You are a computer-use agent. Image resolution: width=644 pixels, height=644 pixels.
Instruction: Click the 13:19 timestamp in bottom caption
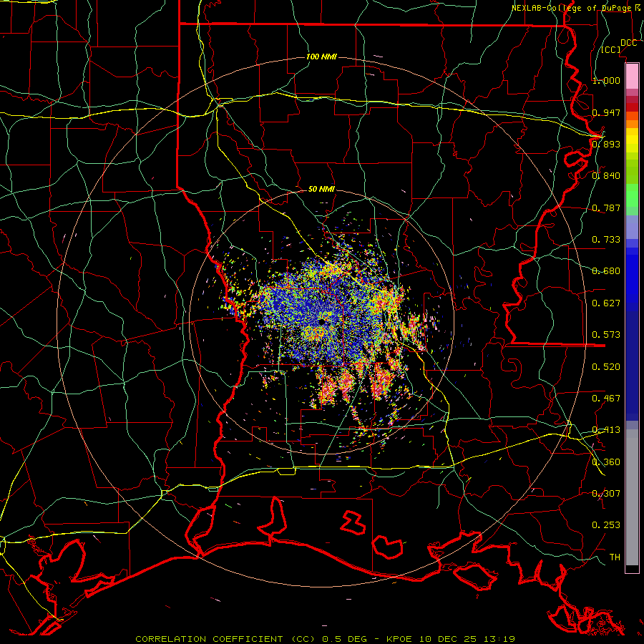(499, 639)
